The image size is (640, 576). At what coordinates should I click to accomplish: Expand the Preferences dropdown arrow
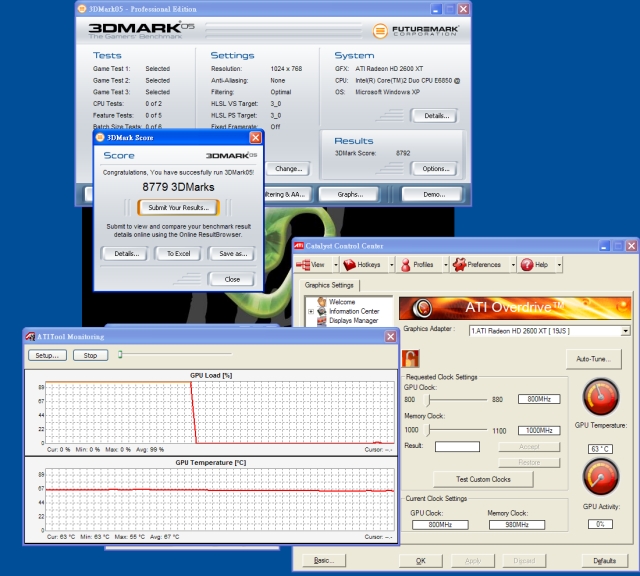click(x=513, y=265)
